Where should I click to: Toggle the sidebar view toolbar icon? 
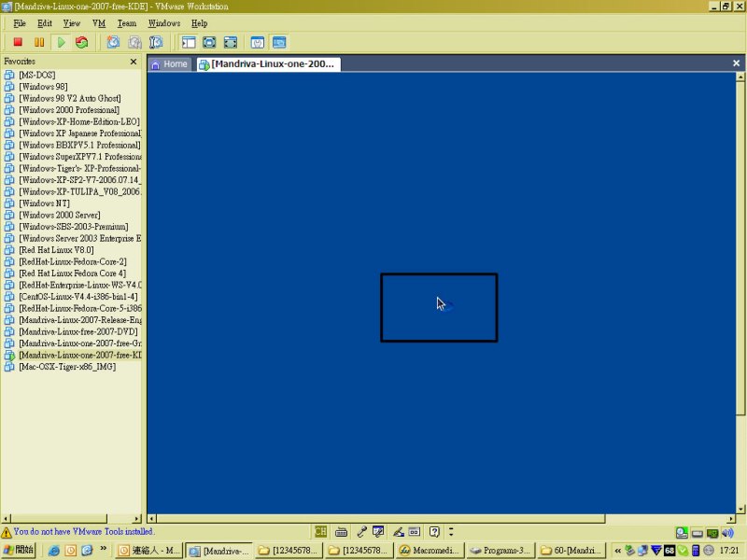pos(189,42)
